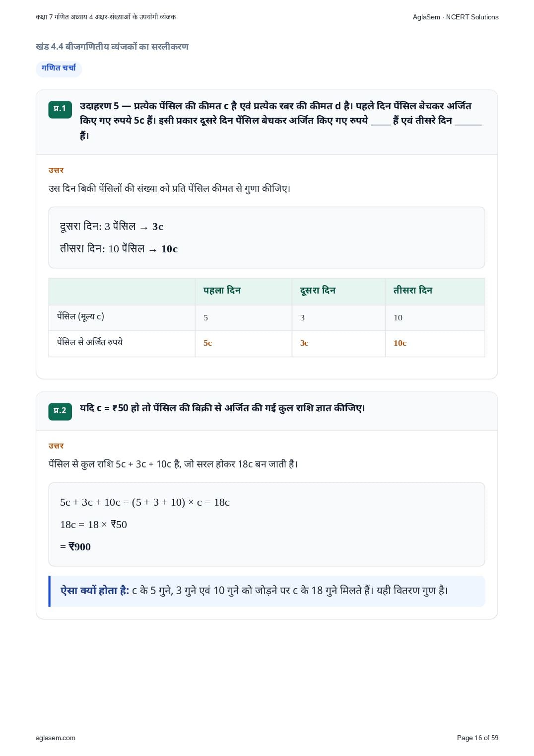Click the AglaSem NCERT Solutions header text
The width and height of the screenshot is (534, 756).
point(456,17)
